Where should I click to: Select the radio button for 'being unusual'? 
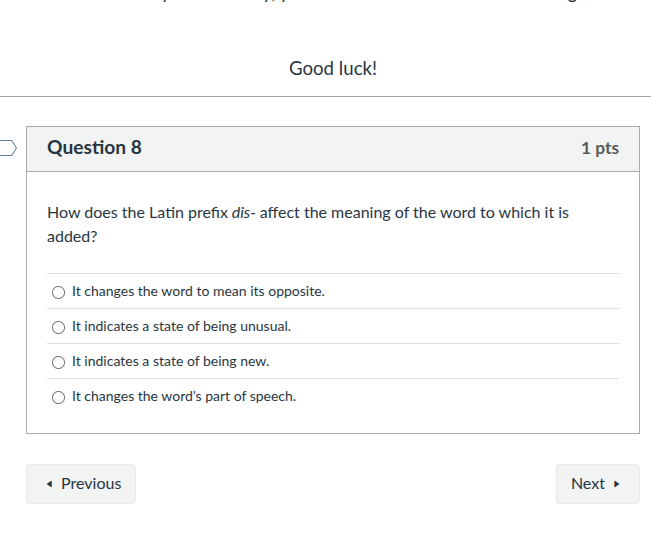pos(59,327)
